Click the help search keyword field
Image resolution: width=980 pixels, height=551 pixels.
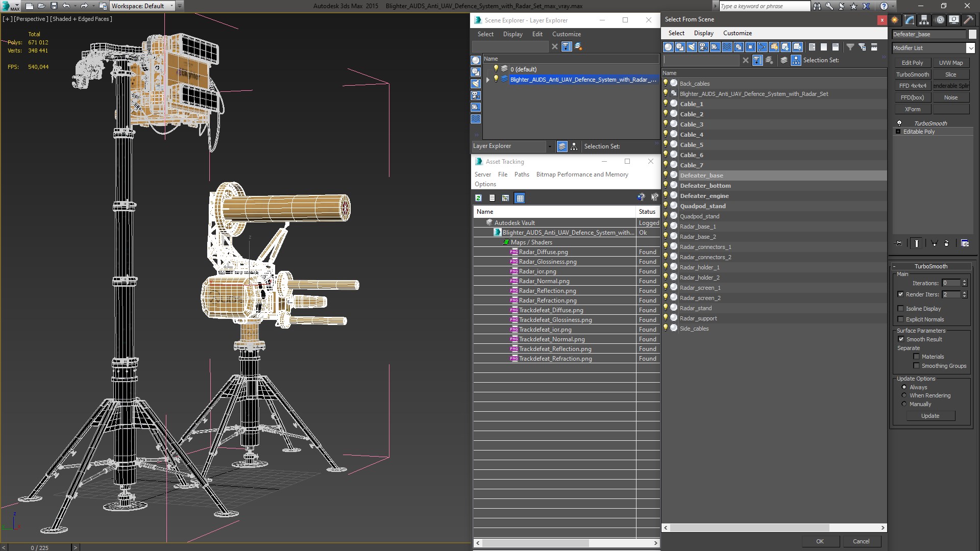pos(764,6)
